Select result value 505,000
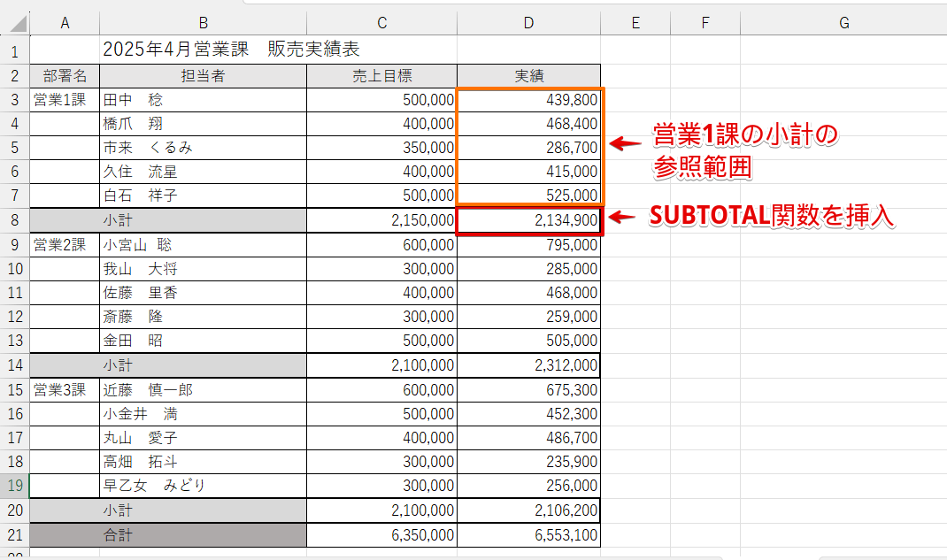 pyautogui.click(x=528, y=341)
